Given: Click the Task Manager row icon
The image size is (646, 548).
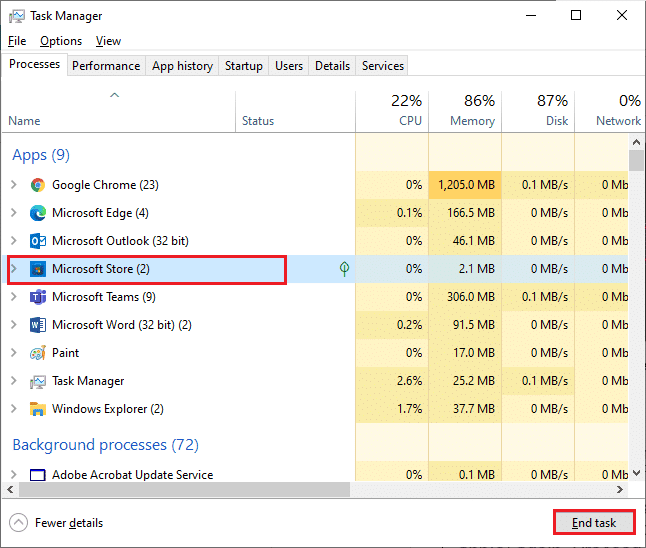Looking at the screenshot, I should coord(37,382).
